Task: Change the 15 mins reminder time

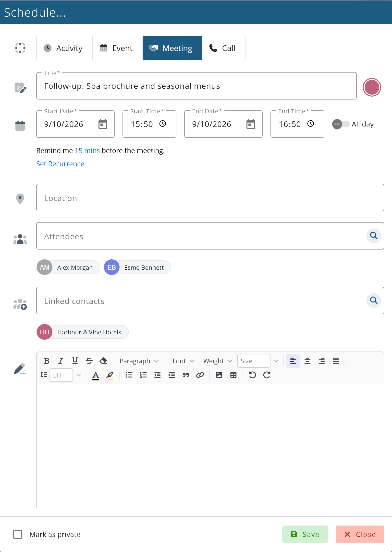Action: coord(87,151)
